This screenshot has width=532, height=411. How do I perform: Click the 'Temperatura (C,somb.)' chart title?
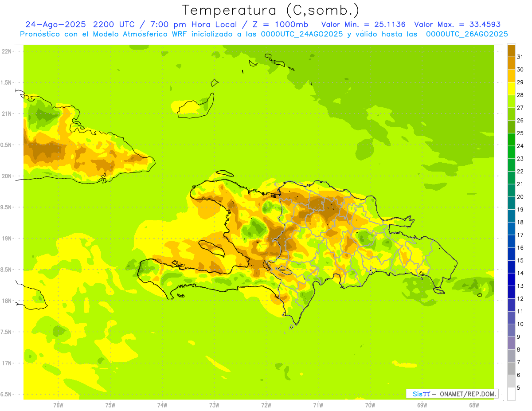coord(271,10)
